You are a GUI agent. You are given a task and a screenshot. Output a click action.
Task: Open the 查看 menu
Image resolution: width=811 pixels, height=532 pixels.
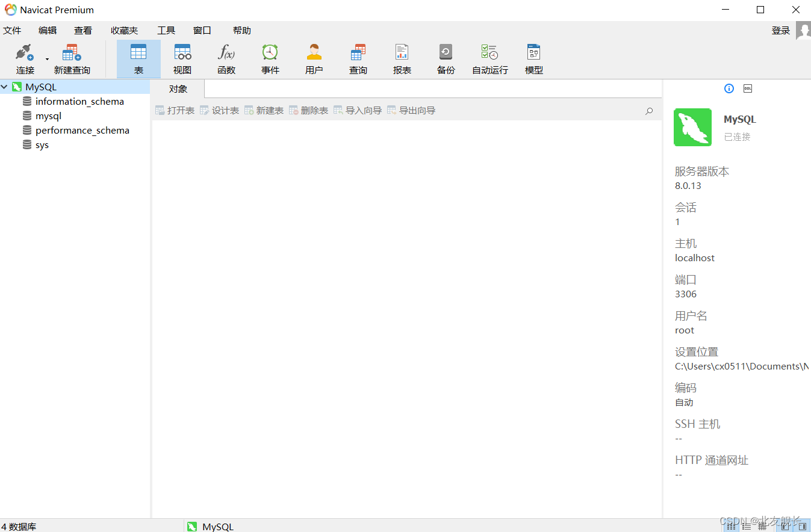coord(83,30)
